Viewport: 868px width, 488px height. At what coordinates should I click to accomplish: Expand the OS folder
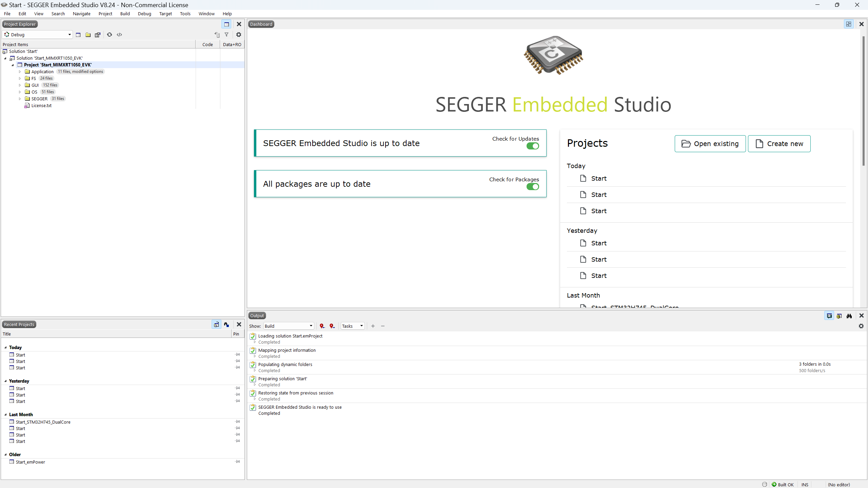(x=20, y=92)
